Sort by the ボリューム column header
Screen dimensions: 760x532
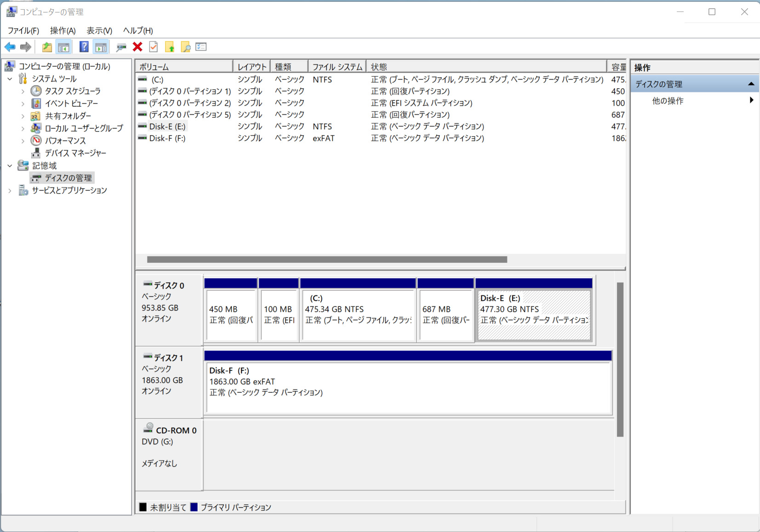click(184, 67)
